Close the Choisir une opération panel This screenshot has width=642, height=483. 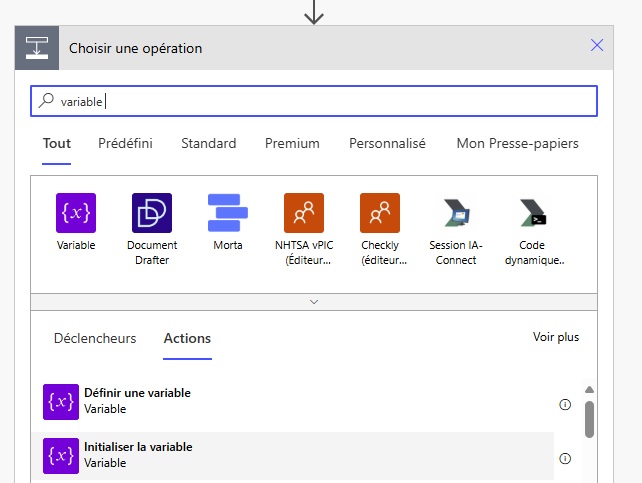pos(597,45)
